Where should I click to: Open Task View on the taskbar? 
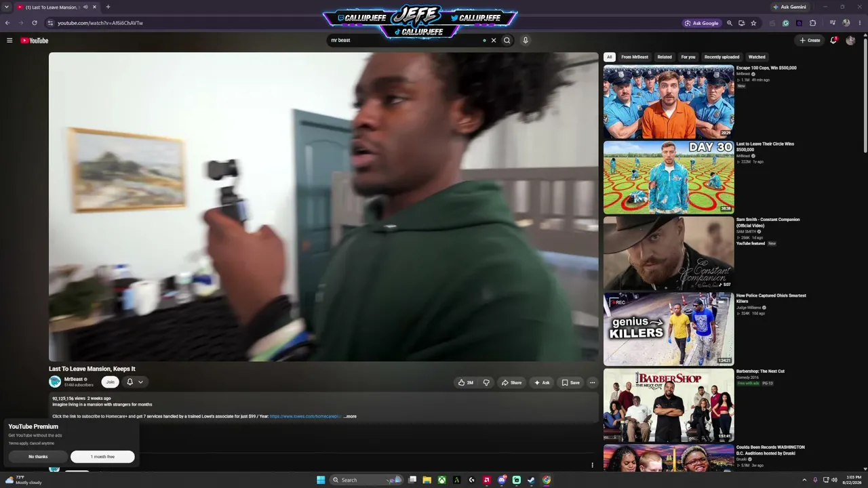pyautogui.click(x=412, y=480)
